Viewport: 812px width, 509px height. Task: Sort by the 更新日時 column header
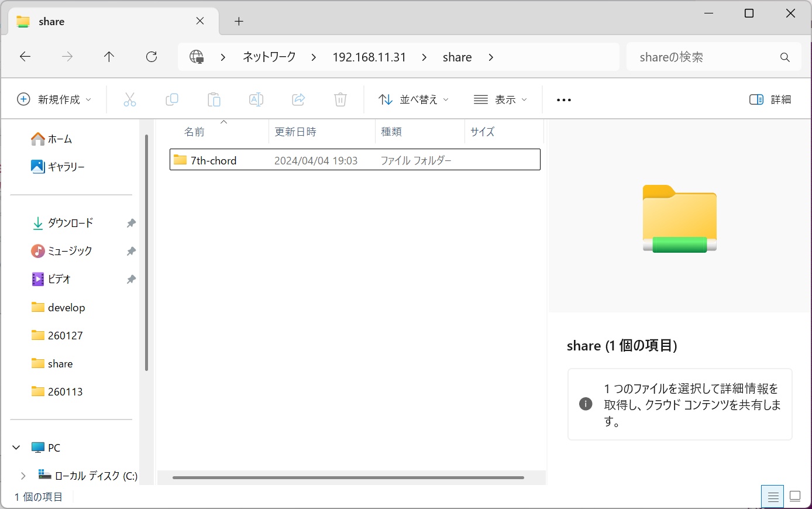(295, 132)
